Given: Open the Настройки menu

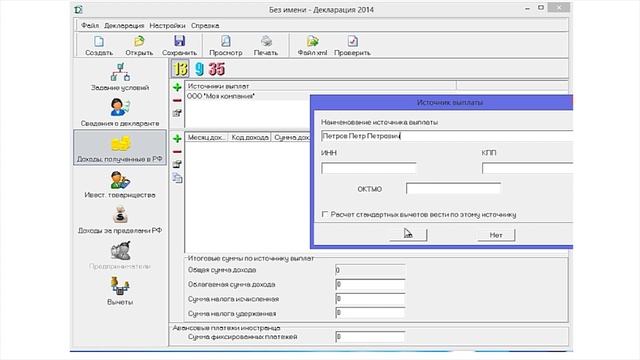Looking at the screenshot, I should coord(167,25).
